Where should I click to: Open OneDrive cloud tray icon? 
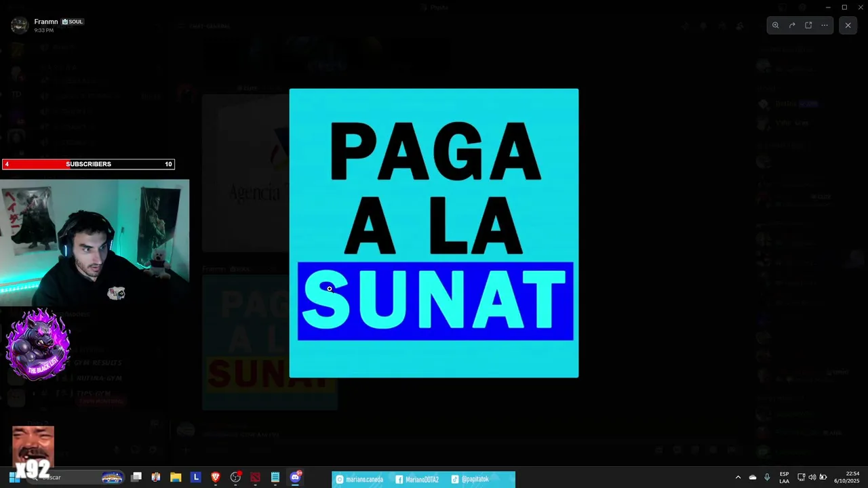(753, 477)
